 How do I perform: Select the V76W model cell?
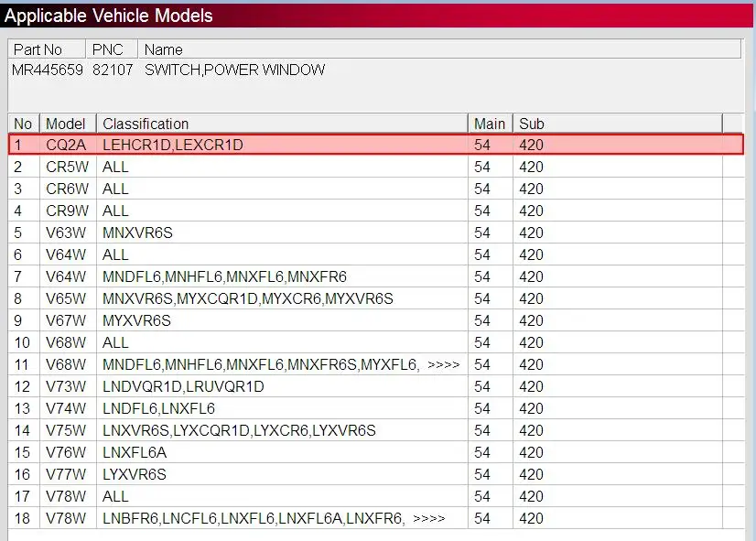(x=66, y=453)
